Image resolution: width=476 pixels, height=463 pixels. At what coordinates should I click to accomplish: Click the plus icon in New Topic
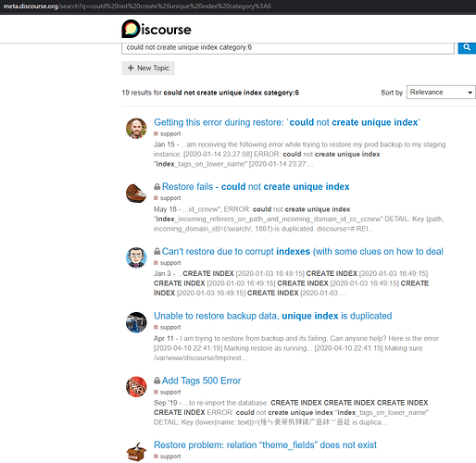tap(131, 68)
